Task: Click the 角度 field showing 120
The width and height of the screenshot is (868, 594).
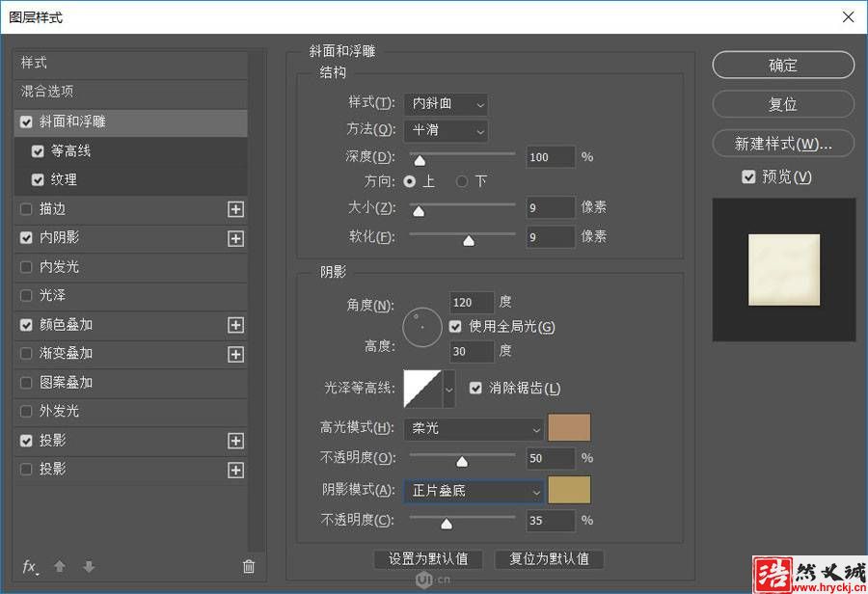Action: [471, 303]
